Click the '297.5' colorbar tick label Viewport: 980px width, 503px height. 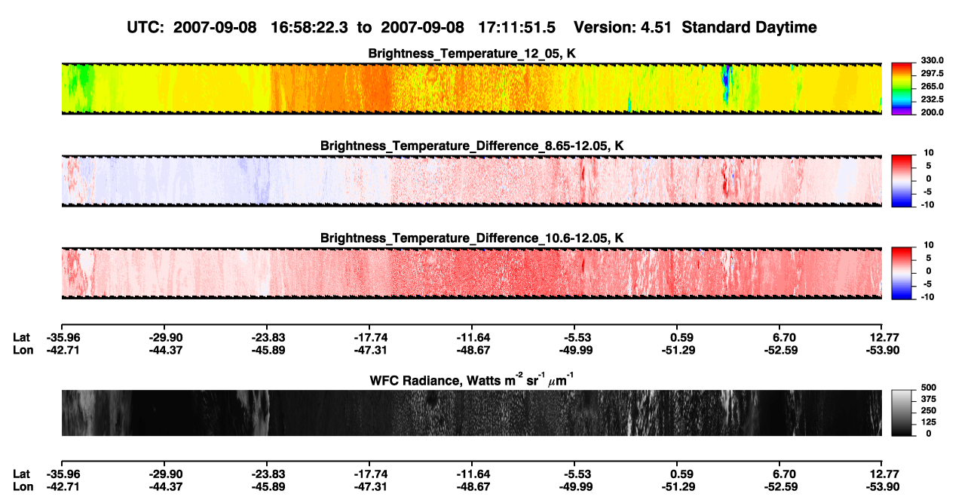pos(933,73)
